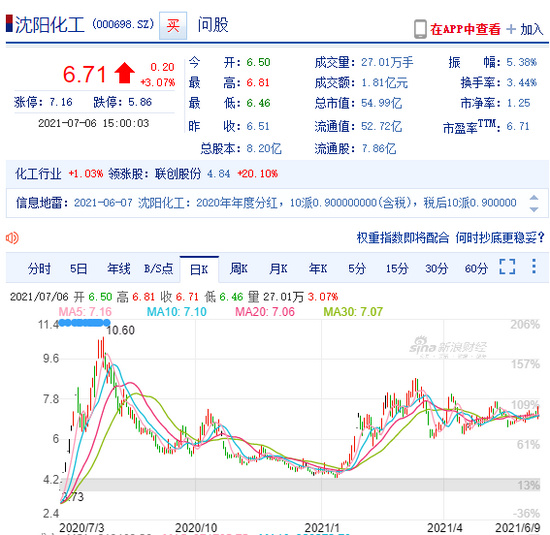Click the stock name 沈阳化工 title
This screenshot has height=535, width=550.
click(x=49, y=25)
